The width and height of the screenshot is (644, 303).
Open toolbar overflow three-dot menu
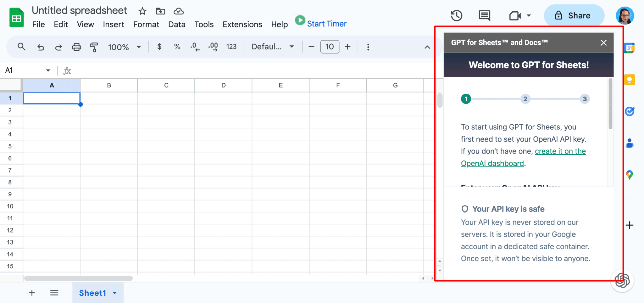point(368,47)
